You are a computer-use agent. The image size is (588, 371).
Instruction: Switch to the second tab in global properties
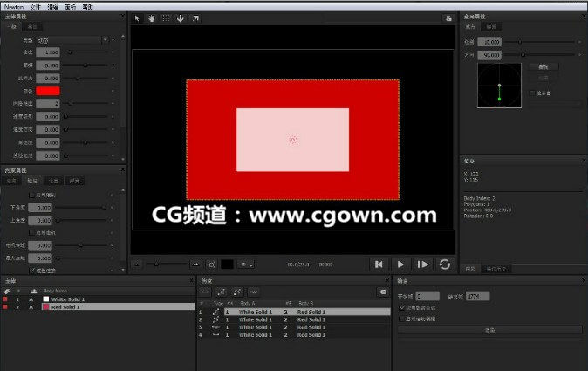(491, 27)
